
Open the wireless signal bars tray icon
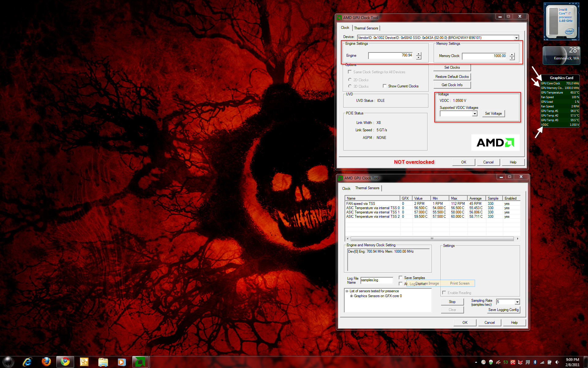[542, 362]
